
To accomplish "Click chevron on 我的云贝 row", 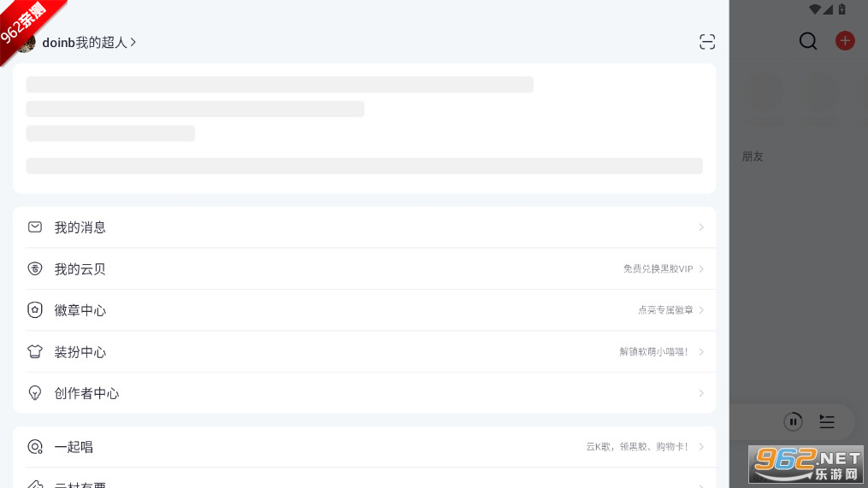I will (x=701, y=269).
